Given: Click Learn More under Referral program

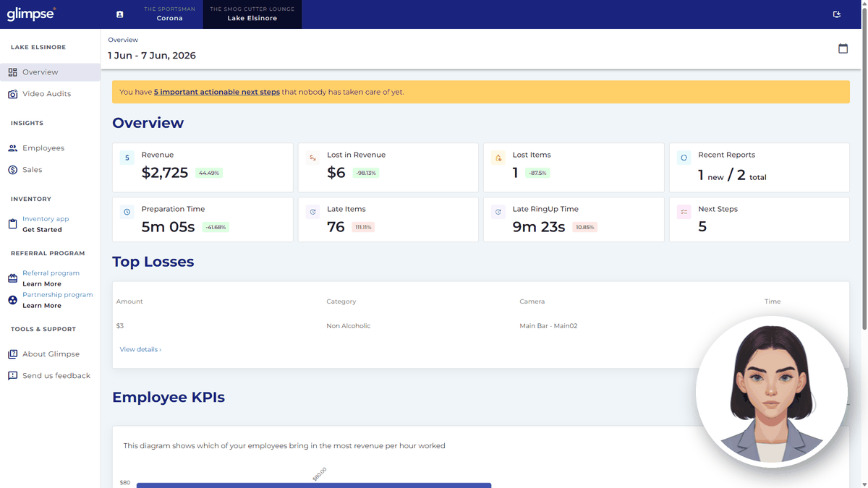Looking at the screenshot, I should point(42,284).
